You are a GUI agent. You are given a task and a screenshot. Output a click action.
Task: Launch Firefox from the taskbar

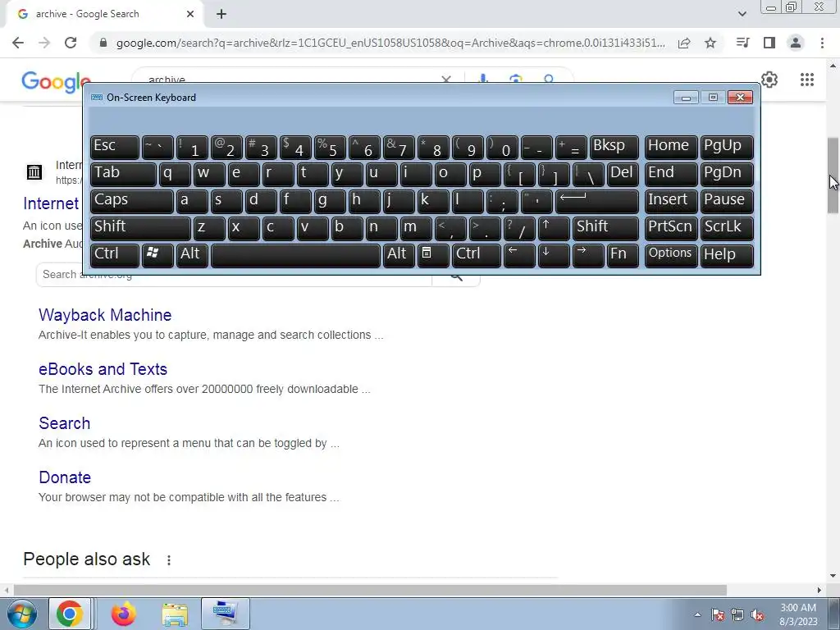click(x=124, y=614)
